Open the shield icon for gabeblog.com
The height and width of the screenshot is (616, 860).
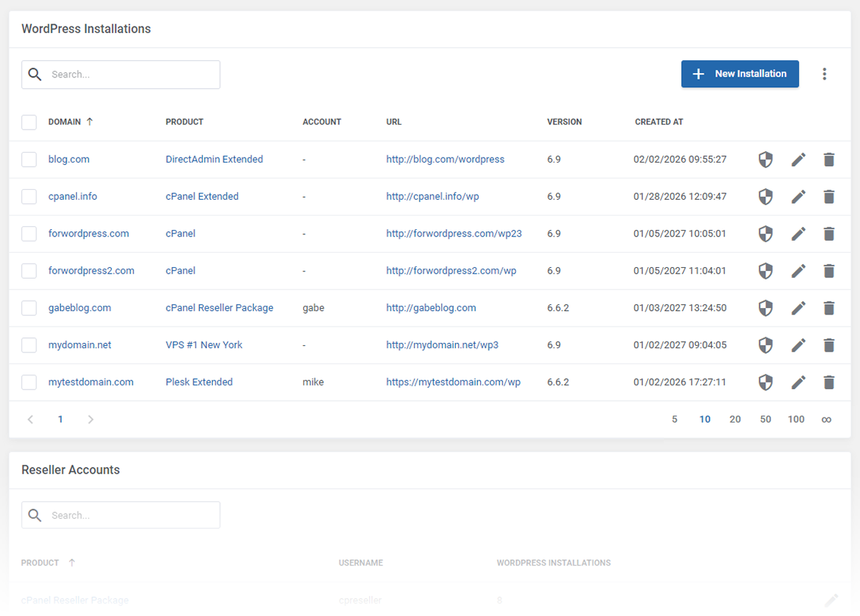[x=765, y=309]
